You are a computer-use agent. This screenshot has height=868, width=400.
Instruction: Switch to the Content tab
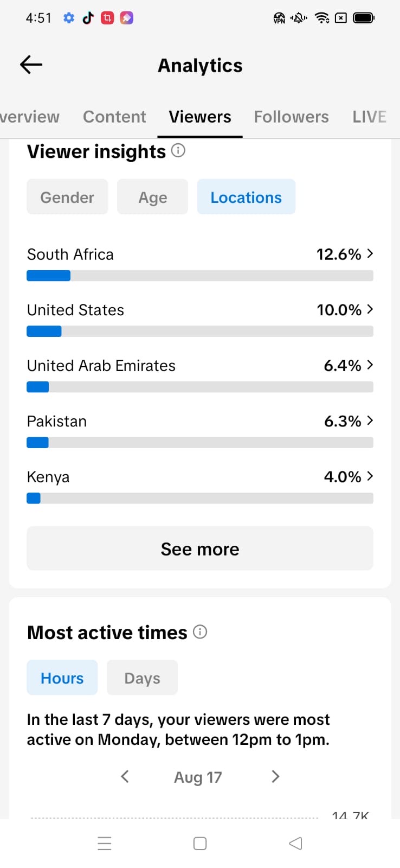tap(114, 117)
